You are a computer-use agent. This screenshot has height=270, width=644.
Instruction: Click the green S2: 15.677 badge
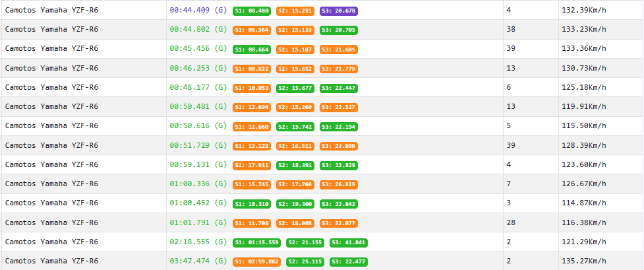pyautogui.click(x=295, y=88)
